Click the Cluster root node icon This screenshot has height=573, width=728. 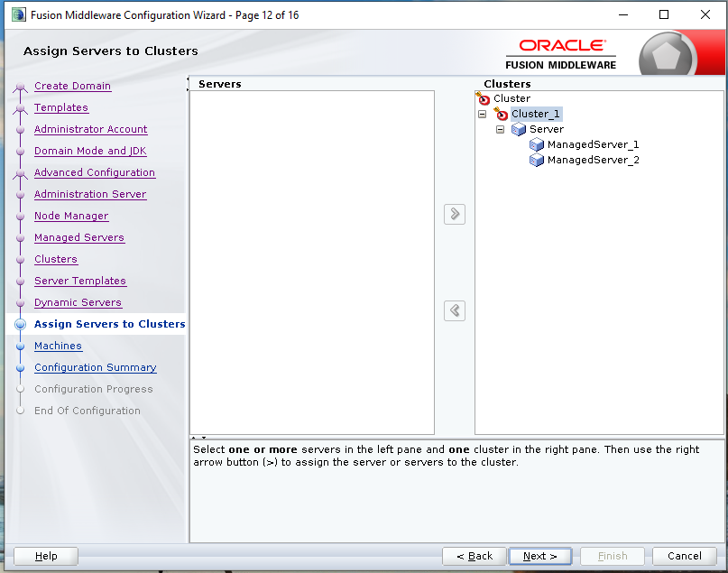(483, 98)
